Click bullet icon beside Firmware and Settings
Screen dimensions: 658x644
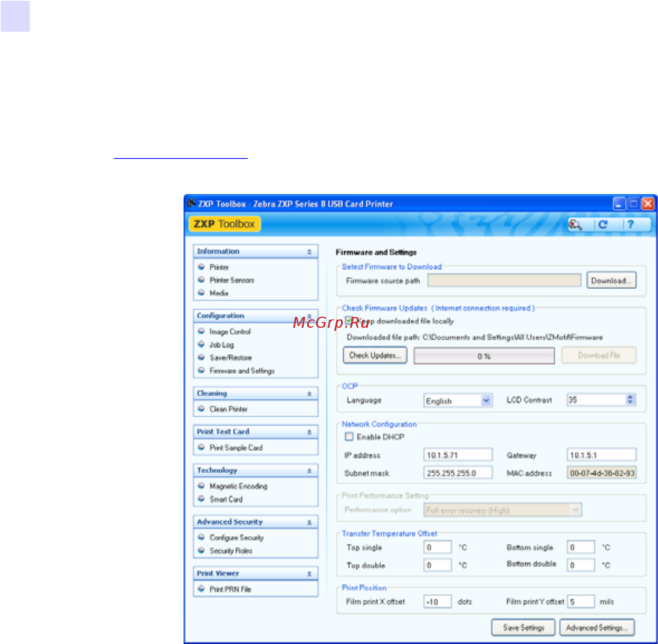tap(201, 370)
